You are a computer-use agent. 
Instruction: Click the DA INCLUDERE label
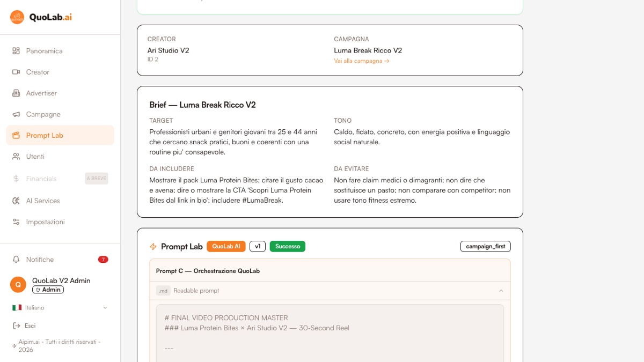[x=172, y=169]
